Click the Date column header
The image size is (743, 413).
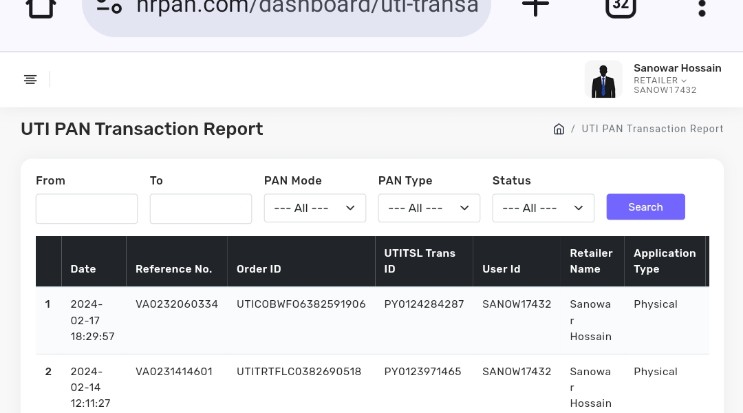coord(83,269)
